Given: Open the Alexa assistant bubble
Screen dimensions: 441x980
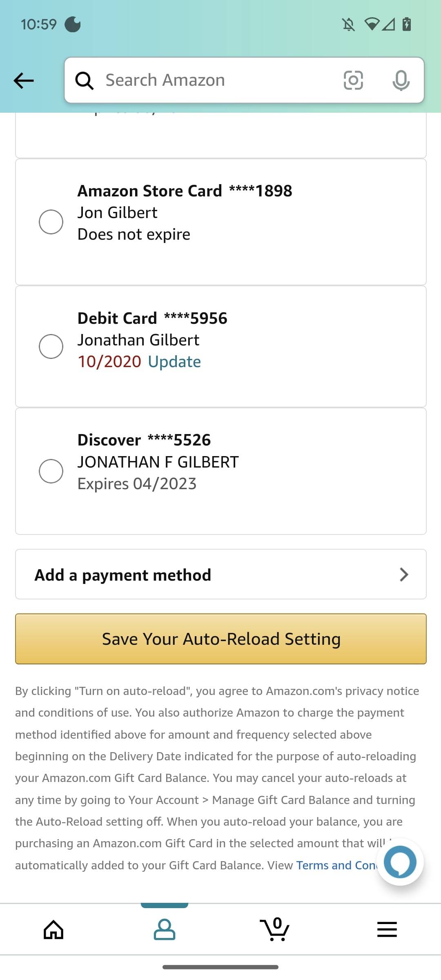Looking at the screenshot, I should 400,862.
